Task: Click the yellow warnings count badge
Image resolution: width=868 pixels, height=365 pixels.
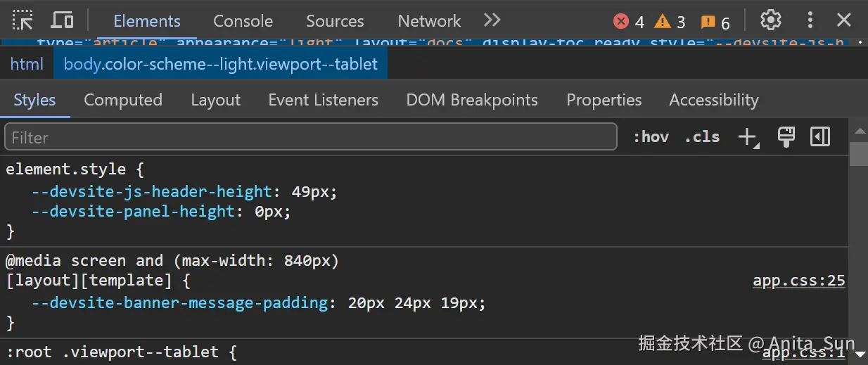Action: click(x=670, y=22)
